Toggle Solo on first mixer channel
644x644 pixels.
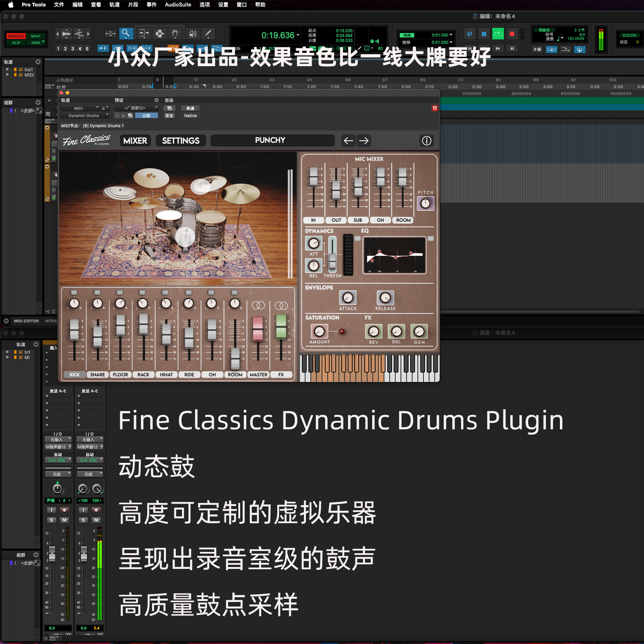(x=51, y=520)
